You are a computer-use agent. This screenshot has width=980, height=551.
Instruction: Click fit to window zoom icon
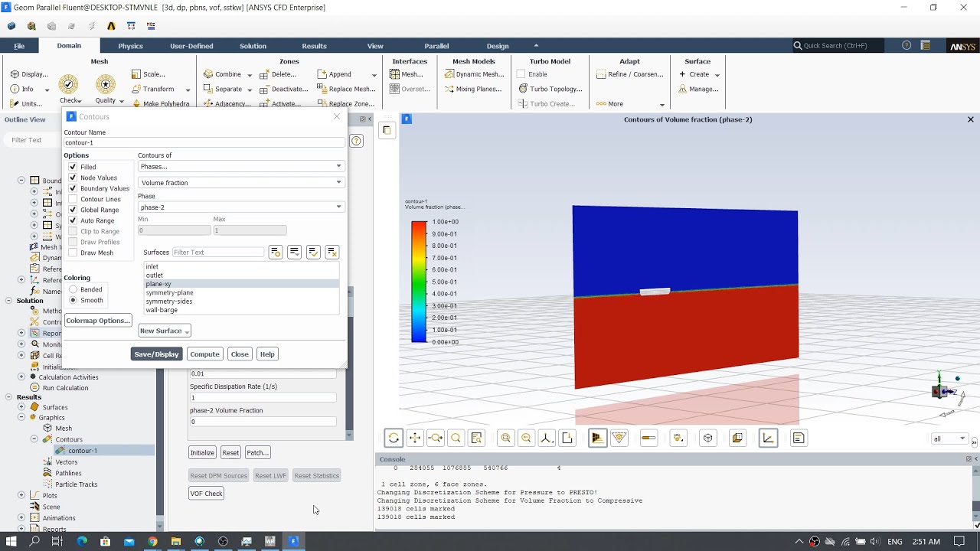point(505,438)
